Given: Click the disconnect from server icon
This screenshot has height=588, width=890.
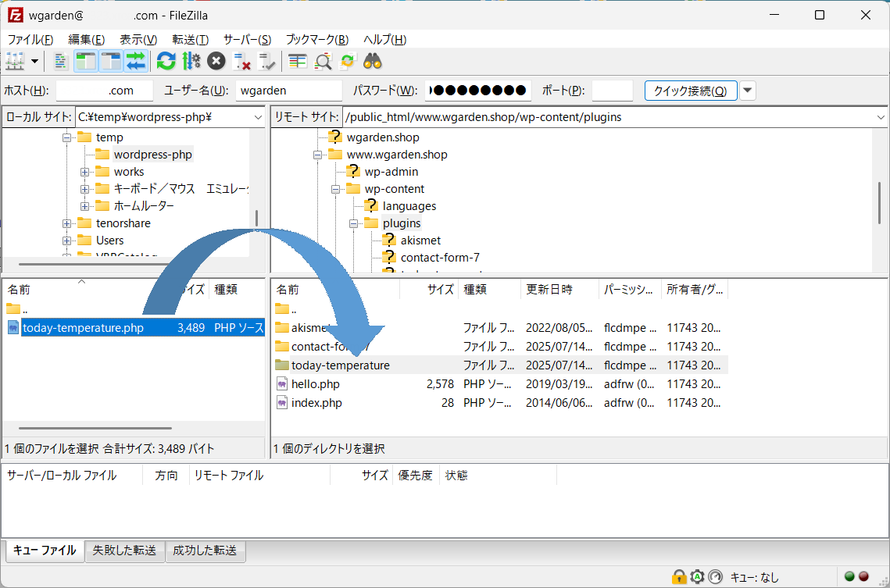Looking at the screenshot, I should pyautogui.click(x=242, y=61).
